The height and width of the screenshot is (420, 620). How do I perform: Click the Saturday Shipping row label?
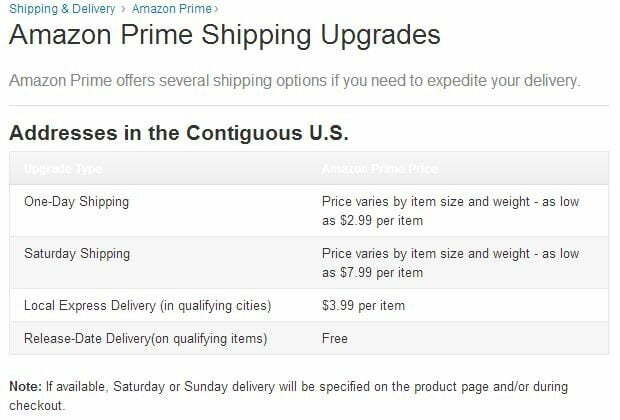tap(77, 254)
